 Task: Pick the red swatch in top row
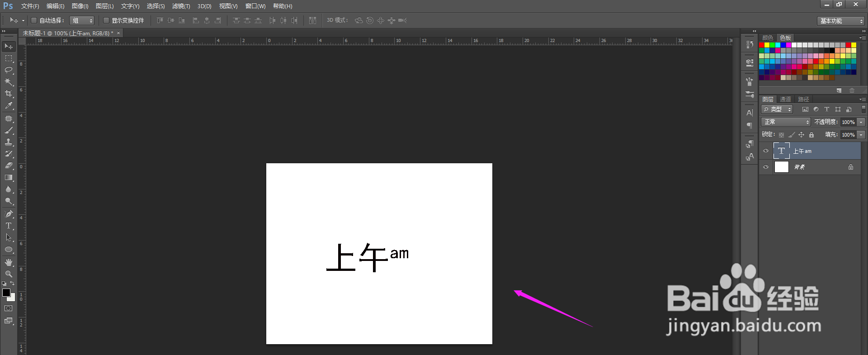pyautogui.click(x=762, y=45)
